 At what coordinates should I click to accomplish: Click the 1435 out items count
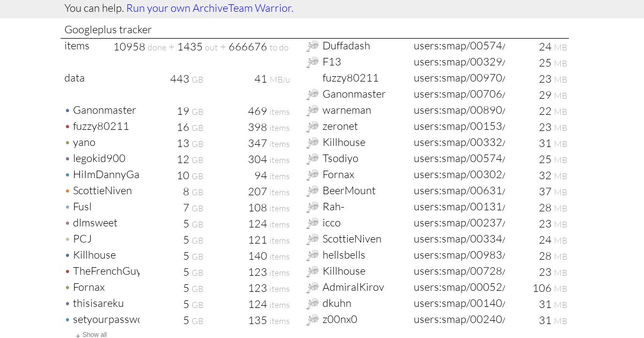(197, 47)
